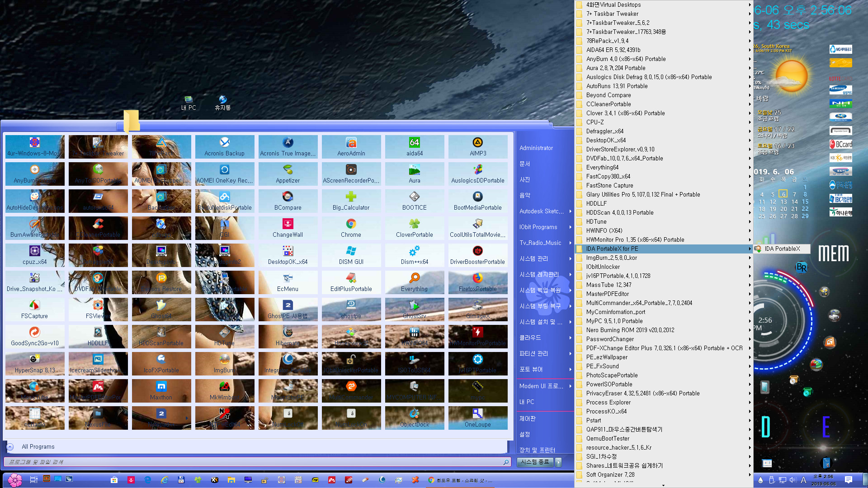Click the flower Start button on taskbar
This screenshot has height=488, width=868.
click(x=15, y=480)
